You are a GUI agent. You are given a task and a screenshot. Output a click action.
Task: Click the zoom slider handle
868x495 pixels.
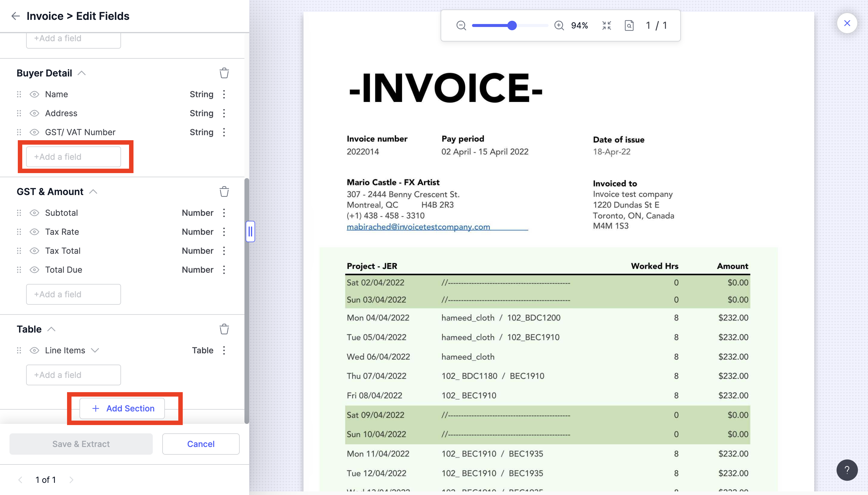point(512,25)
